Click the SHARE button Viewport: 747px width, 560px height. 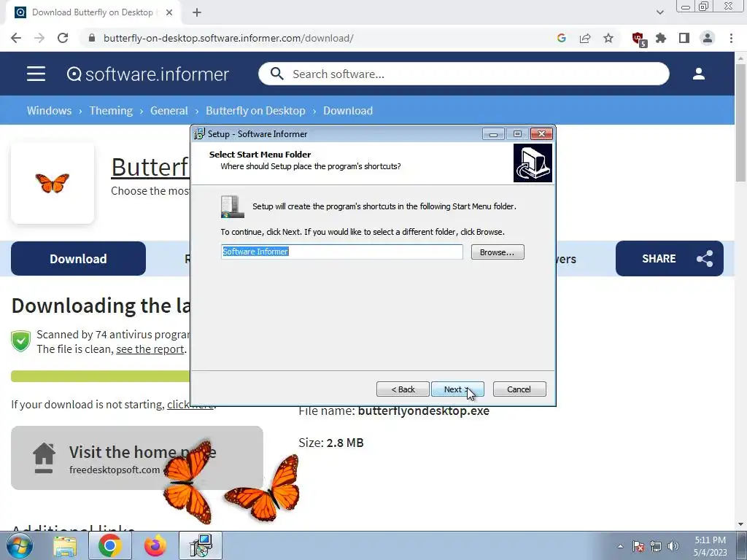click(x=670, y=259)
